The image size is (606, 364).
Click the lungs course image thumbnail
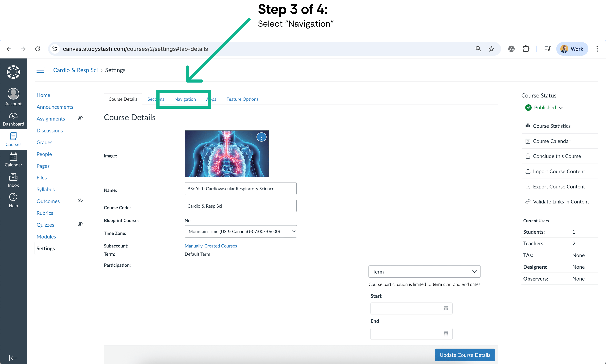point(227,154)
